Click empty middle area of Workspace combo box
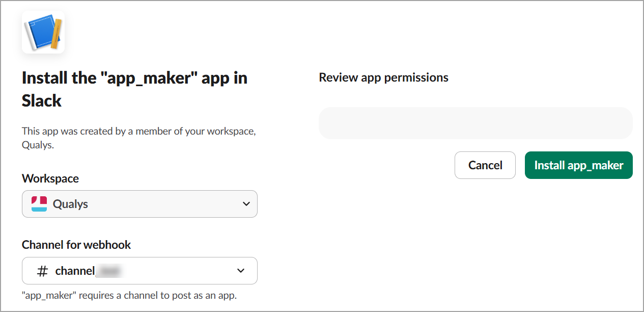Screen dimensions: 644x312 point(163,204)
